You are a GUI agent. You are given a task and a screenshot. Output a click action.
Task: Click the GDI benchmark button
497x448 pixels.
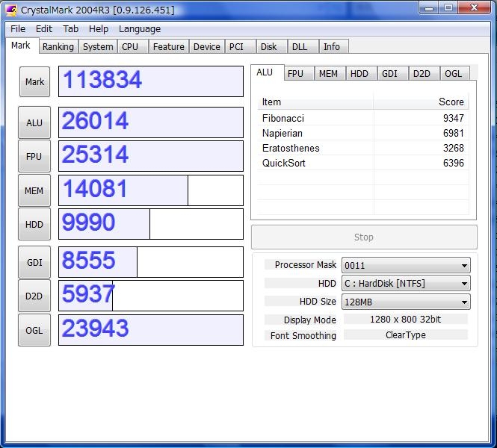34,262
